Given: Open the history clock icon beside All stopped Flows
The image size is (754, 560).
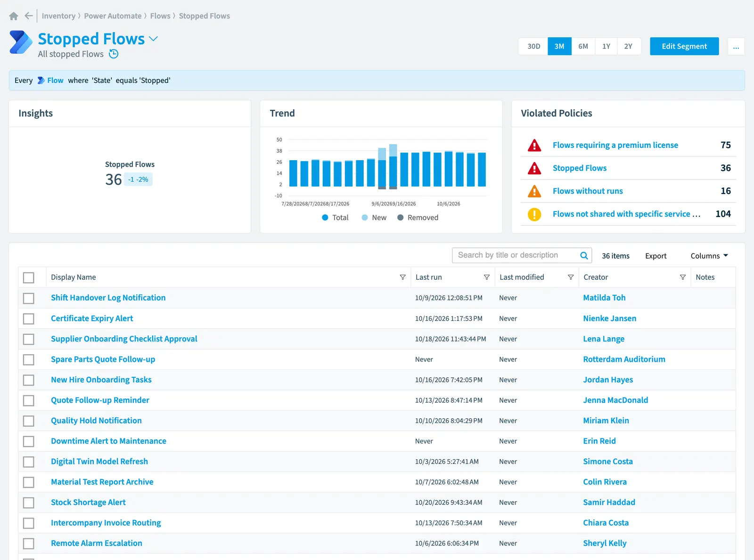Looking at the screenshot, I should [x=114, y=54].
